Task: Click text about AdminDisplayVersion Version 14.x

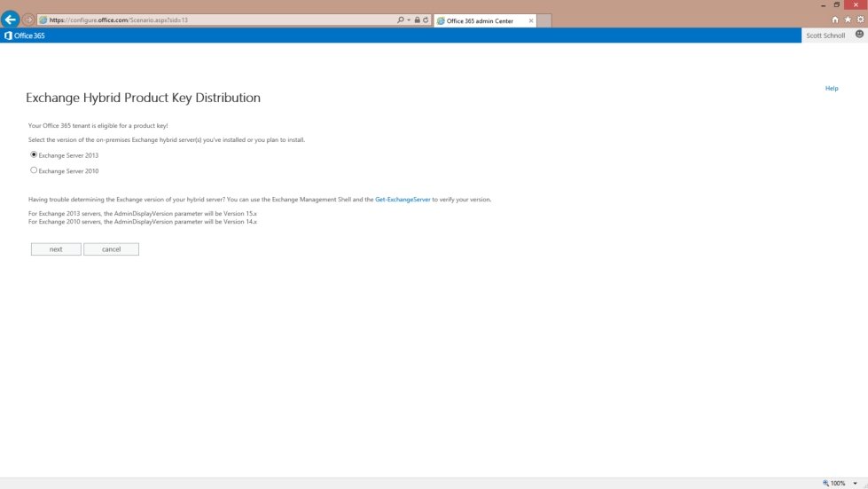Action: click(142, 222)
